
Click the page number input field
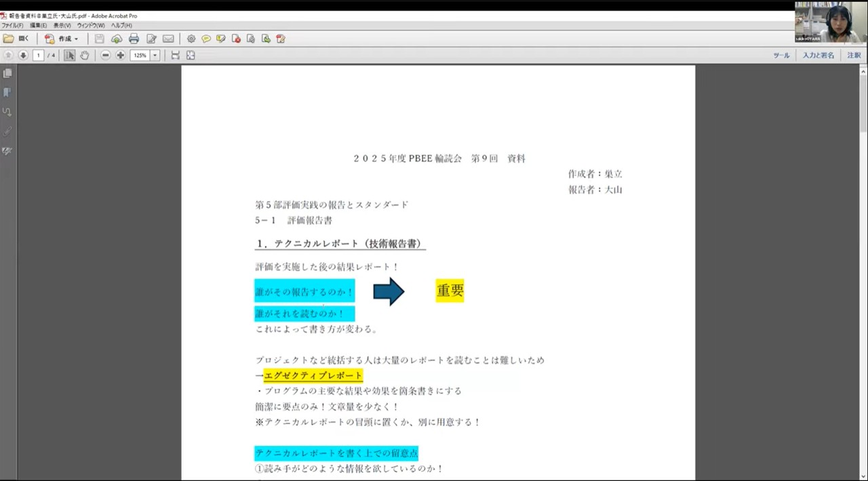(38, 56)
